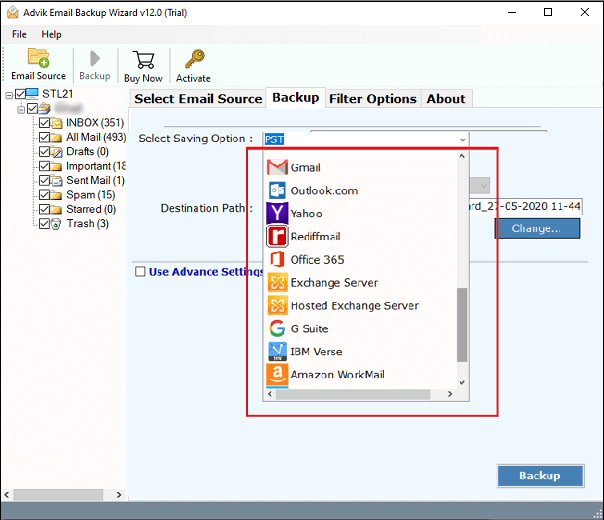604x520 pixels.
Task: Select Hosted Exchange Server option
Action: point(342,306)
